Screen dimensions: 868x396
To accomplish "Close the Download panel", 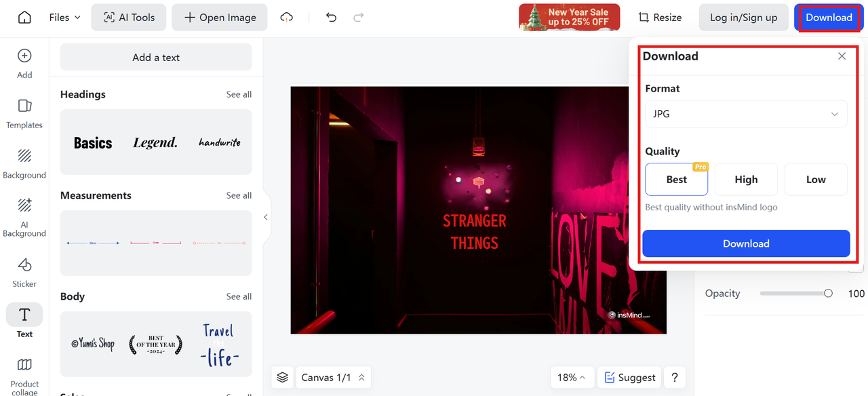I will coord(842,56).
